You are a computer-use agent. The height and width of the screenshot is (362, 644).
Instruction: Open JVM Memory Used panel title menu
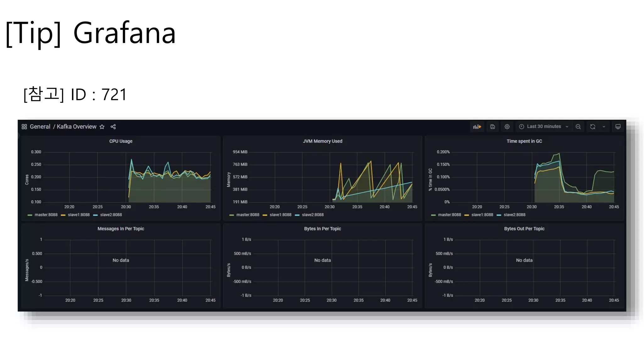322,141
